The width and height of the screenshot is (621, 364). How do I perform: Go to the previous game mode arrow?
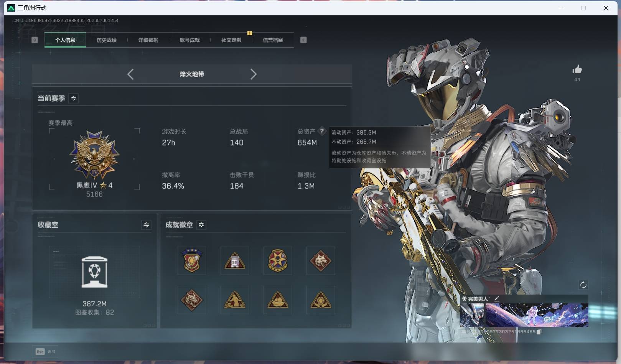(130, 74)
